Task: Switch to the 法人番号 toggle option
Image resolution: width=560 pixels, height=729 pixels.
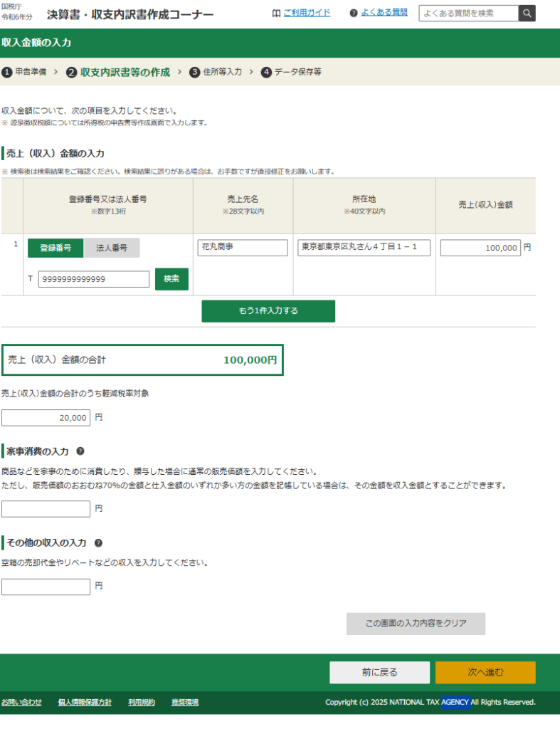Action: 112,248
